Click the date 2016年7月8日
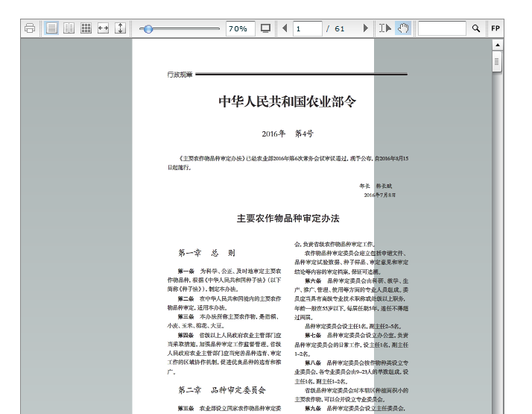 point(380,195)
